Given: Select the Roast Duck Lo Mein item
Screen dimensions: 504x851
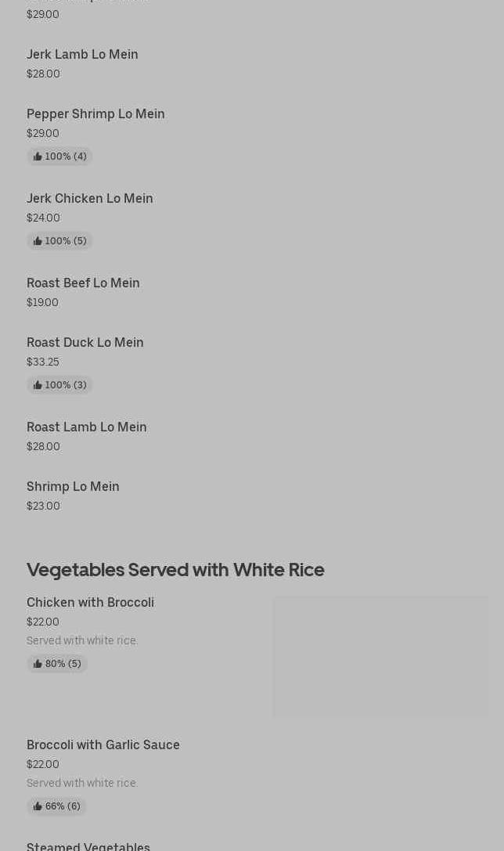Looking at the screenshot, I should click(85, 343).
